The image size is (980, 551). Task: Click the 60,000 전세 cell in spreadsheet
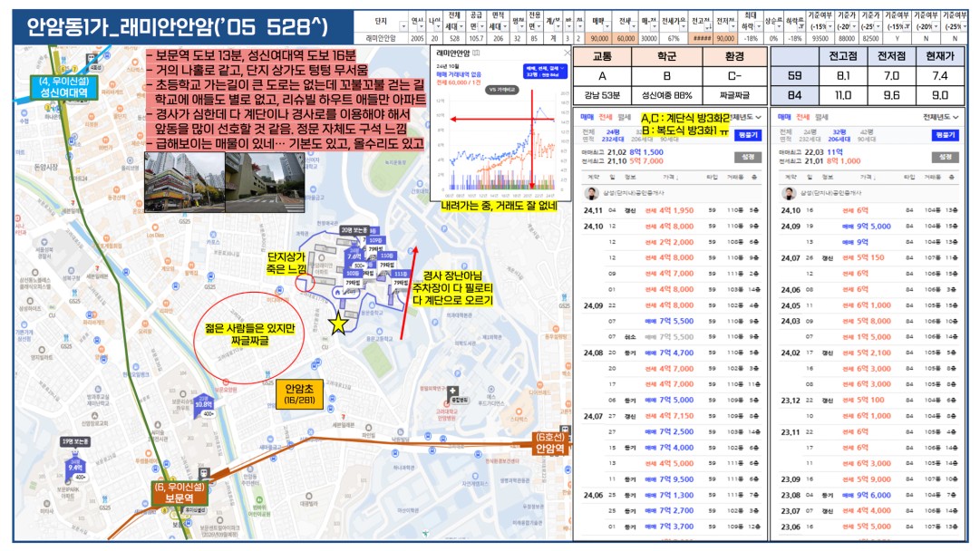625,39
